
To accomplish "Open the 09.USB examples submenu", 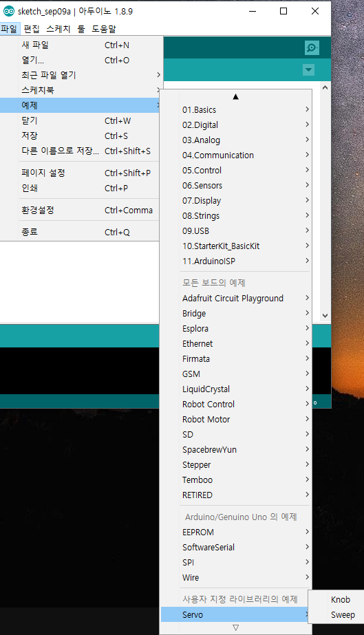I will pos(236,231).
